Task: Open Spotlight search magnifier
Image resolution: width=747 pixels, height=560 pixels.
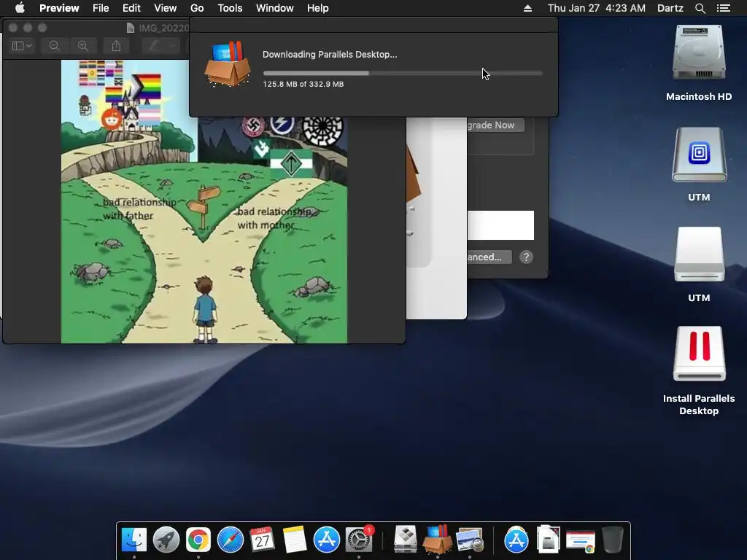Action: [700, 8]
